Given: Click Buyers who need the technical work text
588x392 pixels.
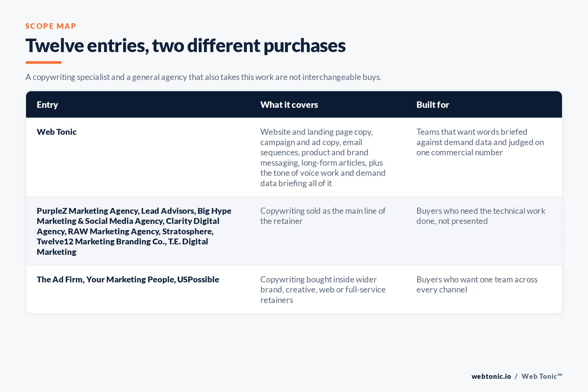Looking at the screenshot, I should click(481, 216).
